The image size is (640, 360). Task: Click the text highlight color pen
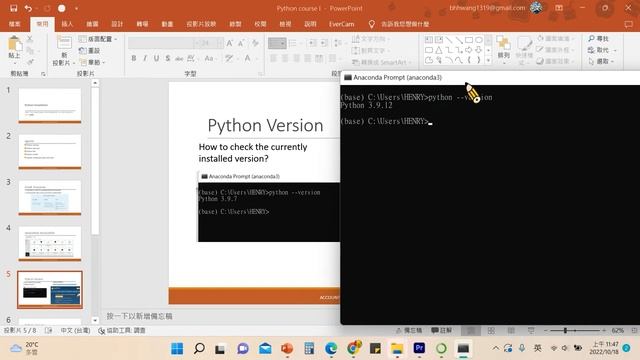229,59
